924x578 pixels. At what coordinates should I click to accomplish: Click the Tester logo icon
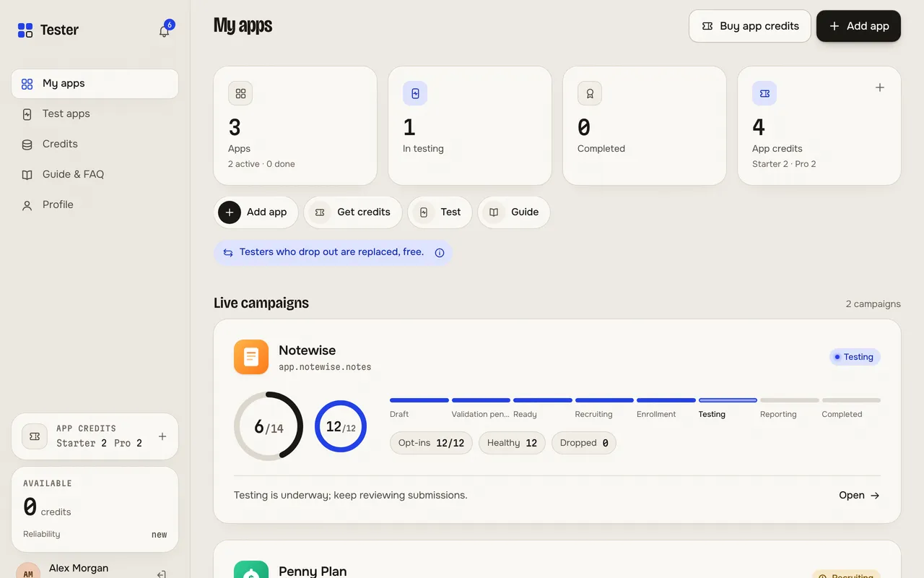(25, 30)
